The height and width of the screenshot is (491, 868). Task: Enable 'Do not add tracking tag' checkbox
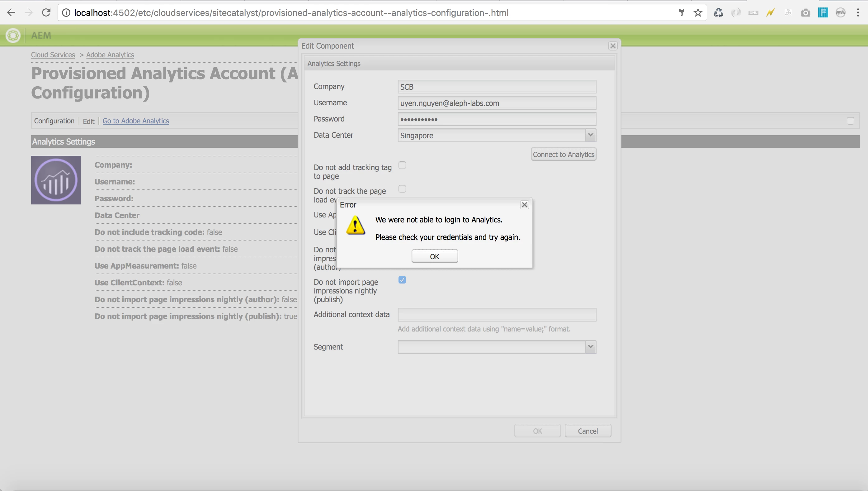tap(402, 165)
